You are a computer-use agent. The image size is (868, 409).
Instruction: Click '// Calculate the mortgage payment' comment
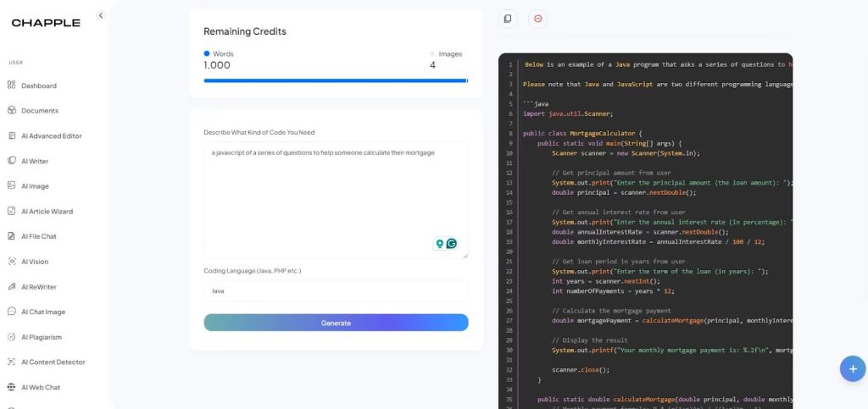pyautogui.click(x=611, y=311)
